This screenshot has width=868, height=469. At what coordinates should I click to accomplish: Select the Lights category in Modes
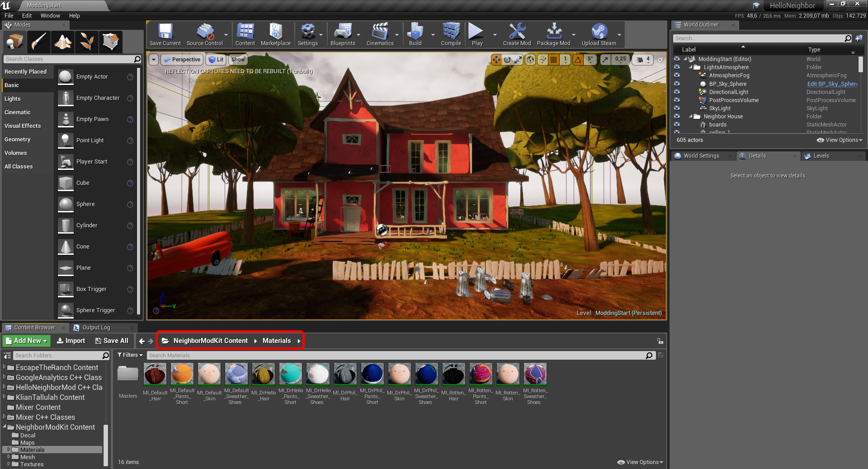[12, 98]
